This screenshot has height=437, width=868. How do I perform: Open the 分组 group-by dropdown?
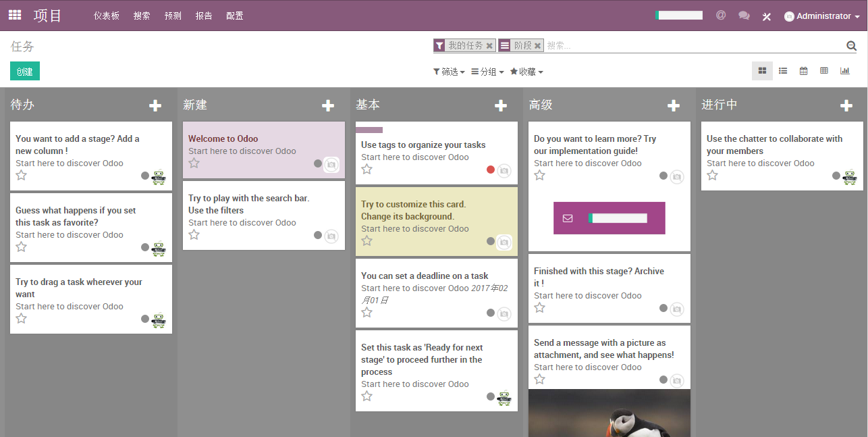(487, 72)
